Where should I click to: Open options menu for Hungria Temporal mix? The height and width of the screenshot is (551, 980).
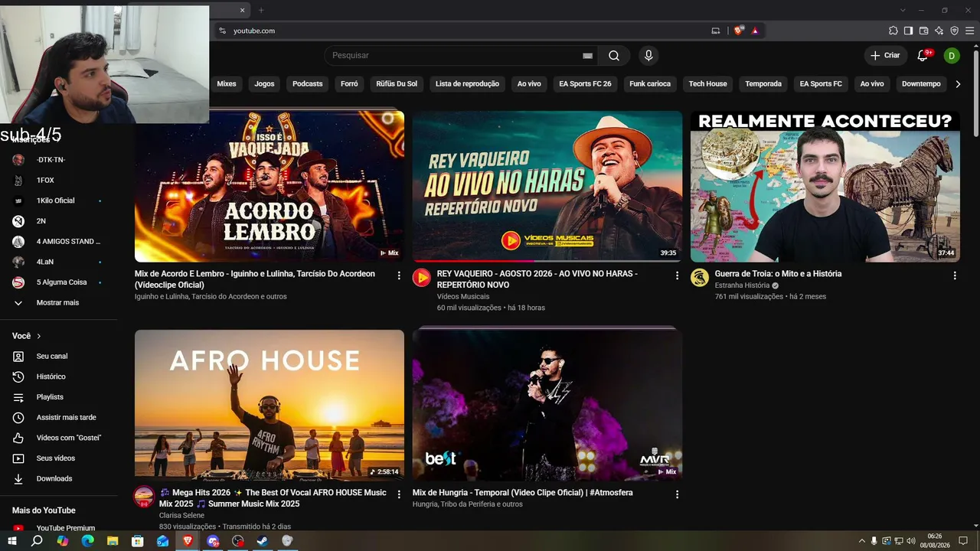(x=677, y=494)
